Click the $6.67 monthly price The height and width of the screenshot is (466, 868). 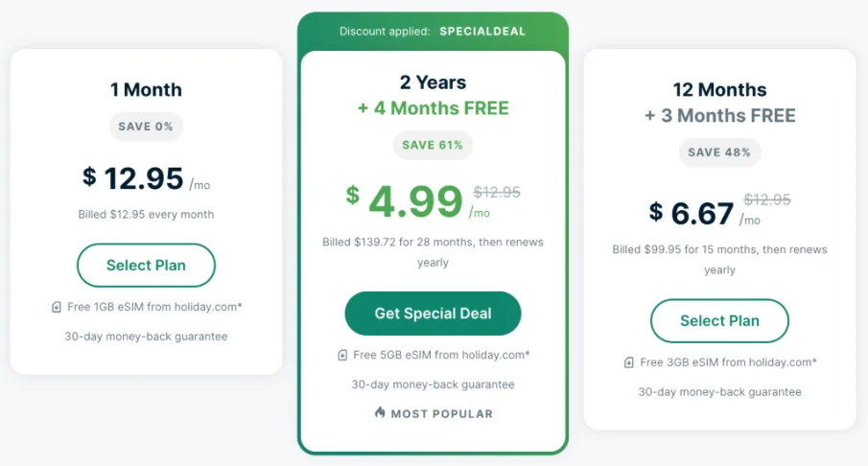coord(692,214)
